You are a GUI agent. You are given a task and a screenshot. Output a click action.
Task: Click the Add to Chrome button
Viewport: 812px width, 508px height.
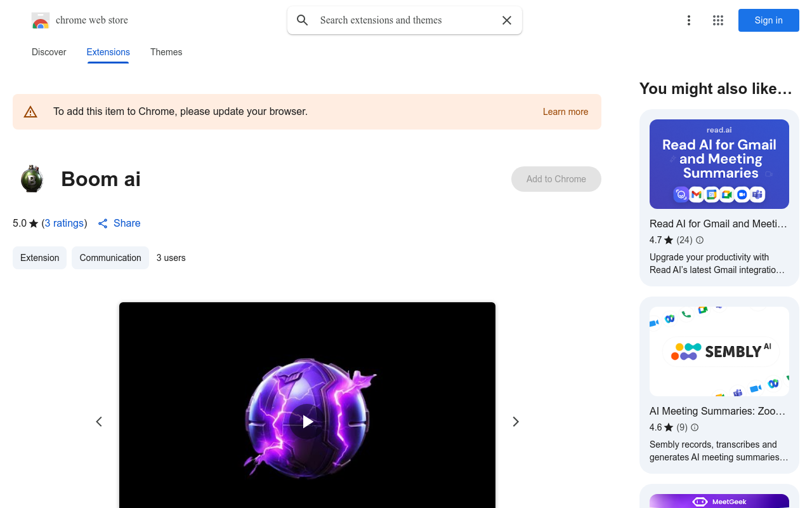pos(556,179)
